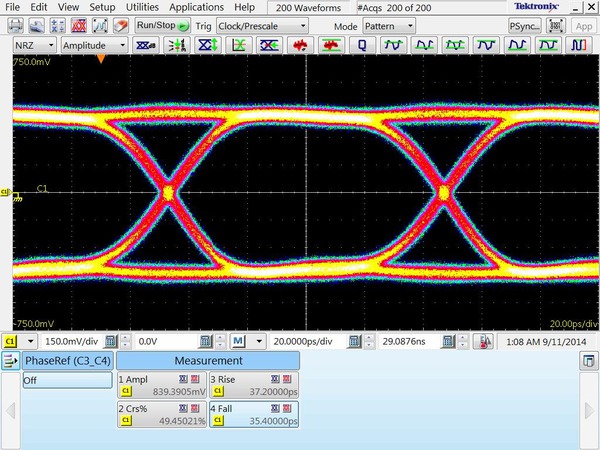Viewport: 600px width, 450px height.
Task: Toggle the PhaseRef Off field
Action: click(67, 380)
